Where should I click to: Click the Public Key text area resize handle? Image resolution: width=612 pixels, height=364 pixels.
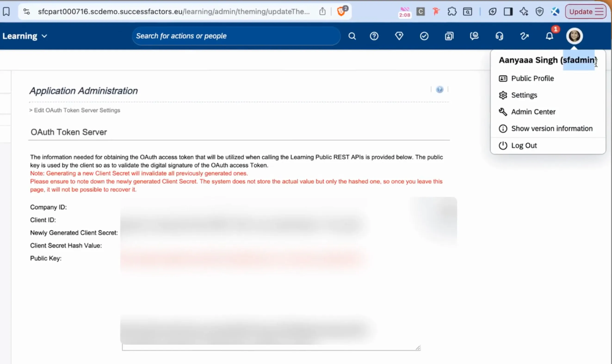click(x=418, y=348)
